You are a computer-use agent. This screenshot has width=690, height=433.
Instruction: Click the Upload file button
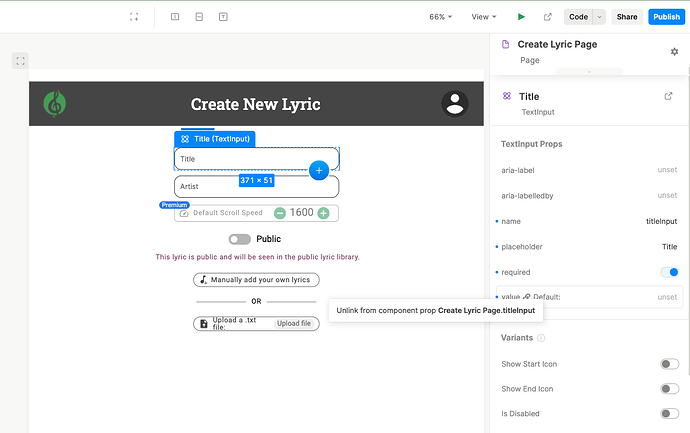click(x=294, y=323)
